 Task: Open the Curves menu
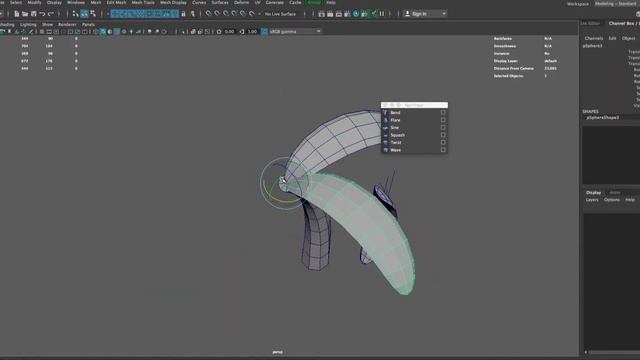[199, 2]
